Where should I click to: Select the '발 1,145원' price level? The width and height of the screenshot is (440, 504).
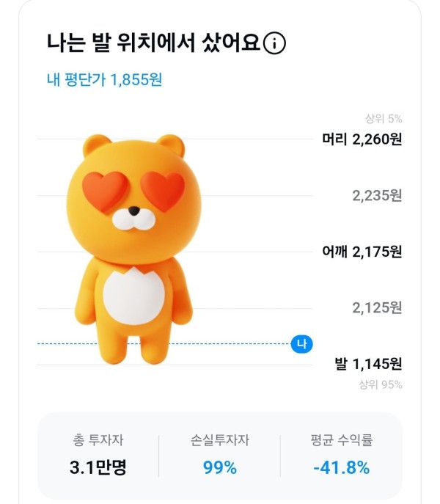[x=368, y=363]
